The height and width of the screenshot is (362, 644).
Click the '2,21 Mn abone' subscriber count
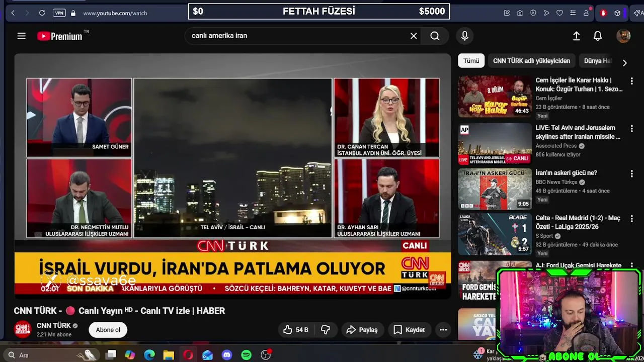[54, 335]
